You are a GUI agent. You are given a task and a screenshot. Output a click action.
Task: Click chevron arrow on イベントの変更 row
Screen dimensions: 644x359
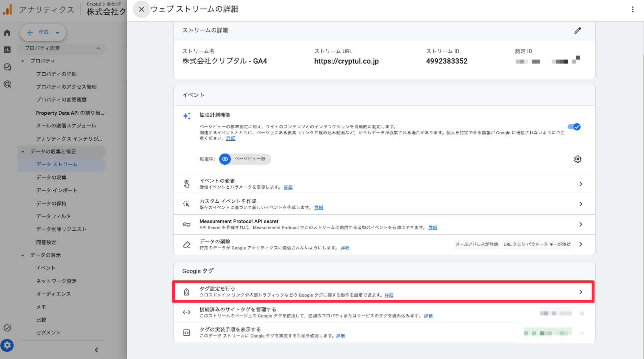tap(581, 184)
